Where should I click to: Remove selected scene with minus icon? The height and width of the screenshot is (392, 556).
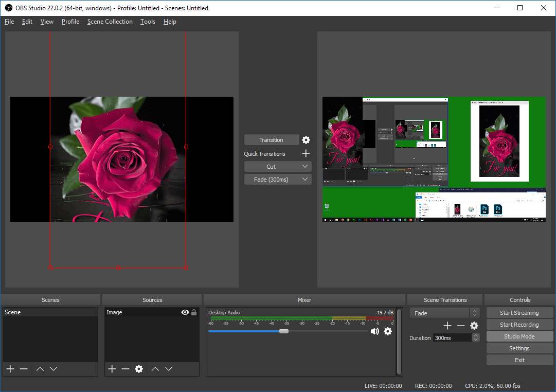coord(24,369)
